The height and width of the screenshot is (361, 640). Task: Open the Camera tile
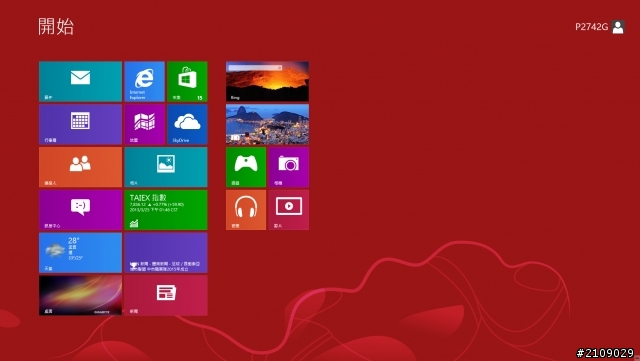pyautogui.click(x=289, y=167)
